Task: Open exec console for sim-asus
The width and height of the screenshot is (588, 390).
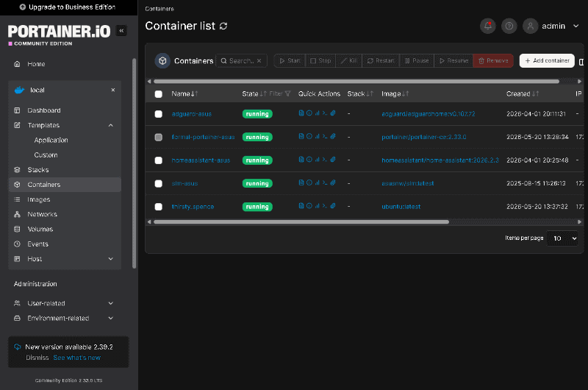Action: point(325,182)
